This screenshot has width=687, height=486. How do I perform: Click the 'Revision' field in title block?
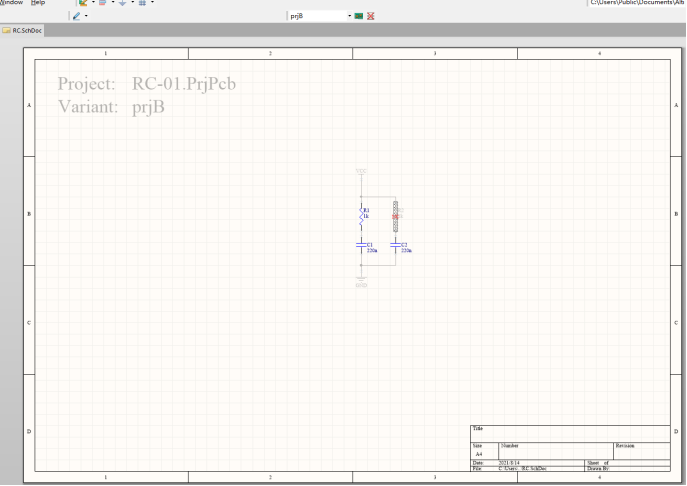(641, 451)
